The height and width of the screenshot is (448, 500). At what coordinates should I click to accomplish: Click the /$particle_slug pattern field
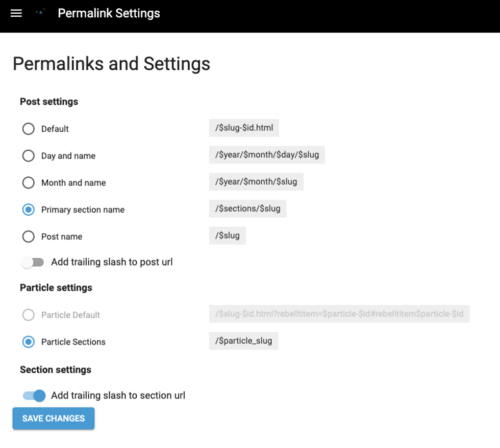(244, 341)
